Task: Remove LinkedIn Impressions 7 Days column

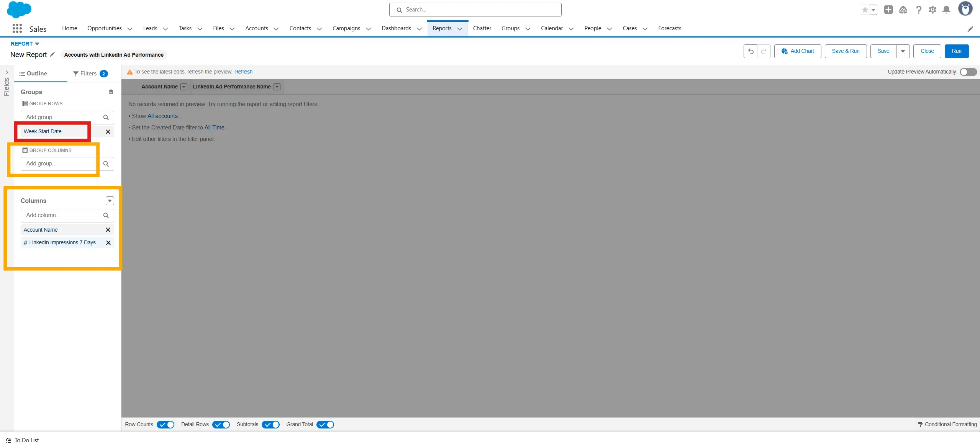Action: (108, 243)
